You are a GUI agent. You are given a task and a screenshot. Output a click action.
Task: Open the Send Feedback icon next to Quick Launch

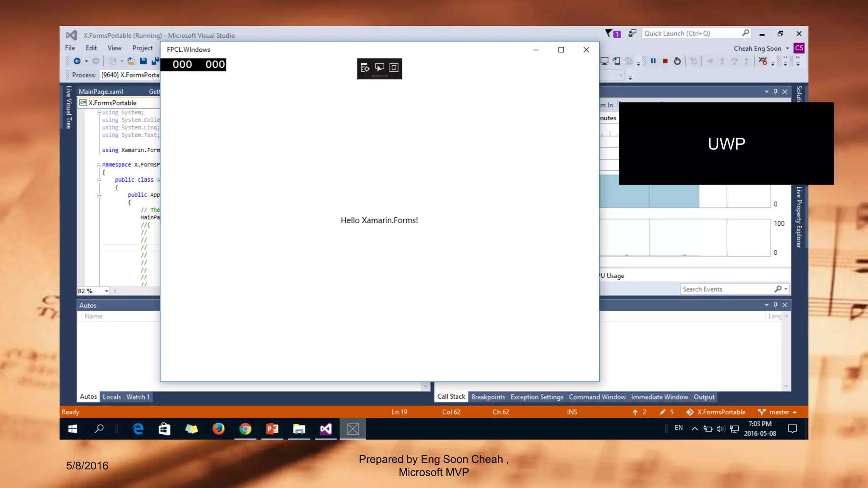(632, 33)
